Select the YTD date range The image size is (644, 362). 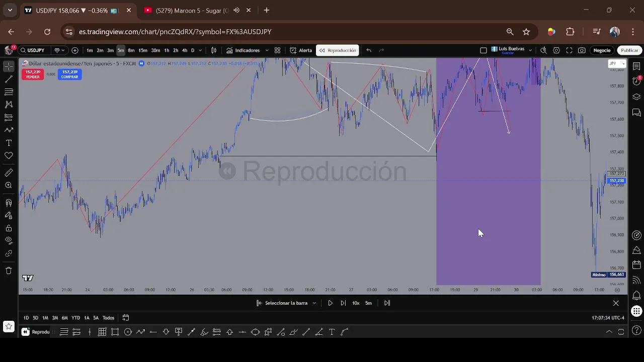click(x=75, y=318)
